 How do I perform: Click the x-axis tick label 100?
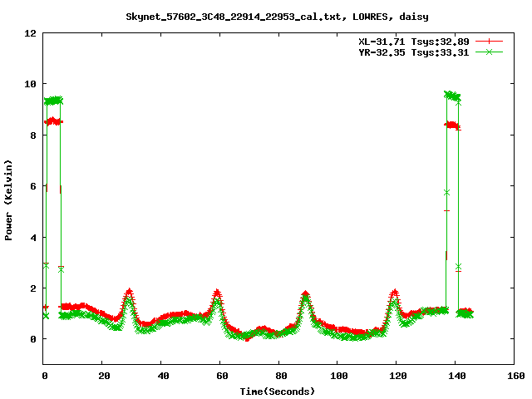pyautogui.click(x=339, y=376)
